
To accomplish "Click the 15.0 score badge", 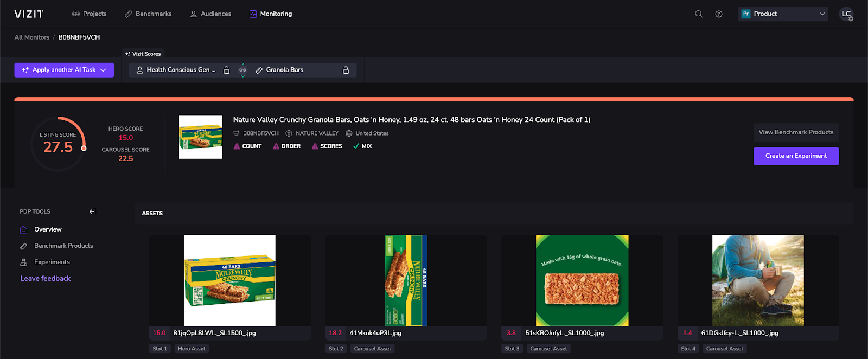I will coord(159,333).
